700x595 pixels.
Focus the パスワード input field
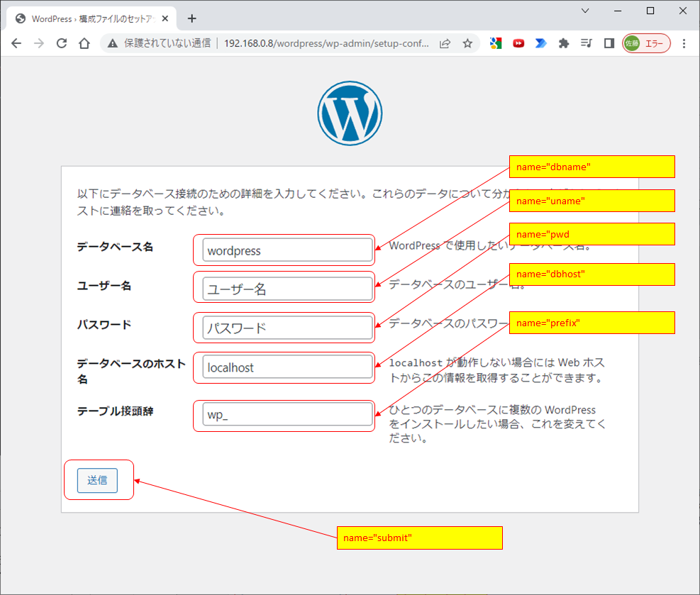pyautogui.click(x=287, y=328)
